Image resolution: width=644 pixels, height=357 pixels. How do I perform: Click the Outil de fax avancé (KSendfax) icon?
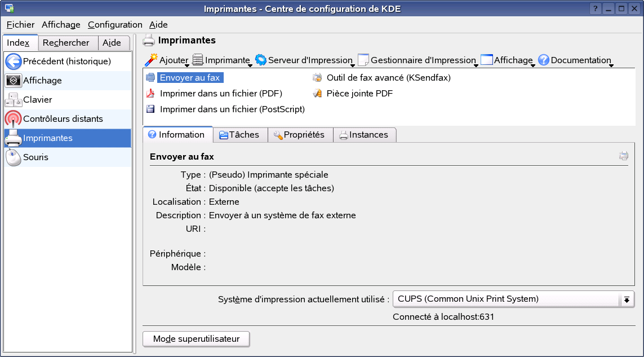316,78
